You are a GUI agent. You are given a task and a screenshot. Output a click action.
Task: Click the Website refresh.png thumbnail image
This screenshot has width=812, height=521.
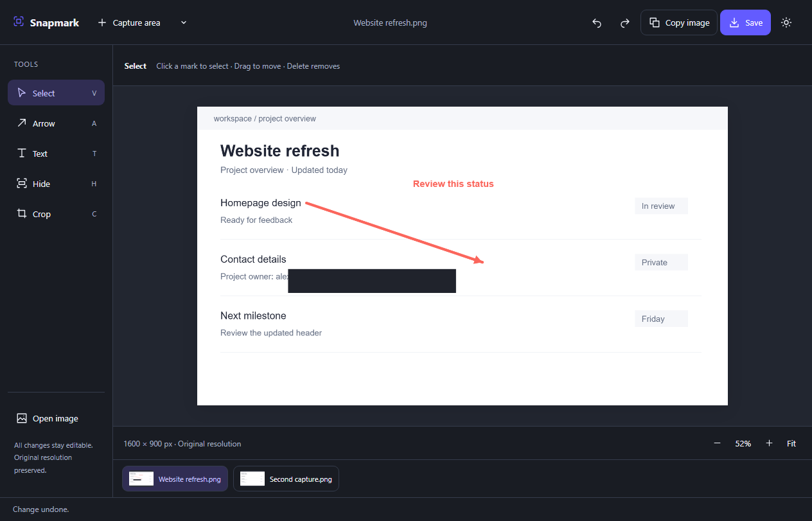click(141, 479)
